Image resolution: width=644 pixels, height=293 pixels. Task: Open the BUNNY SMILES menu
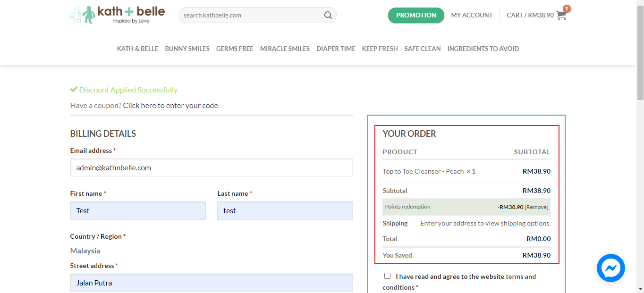[187, 49]
